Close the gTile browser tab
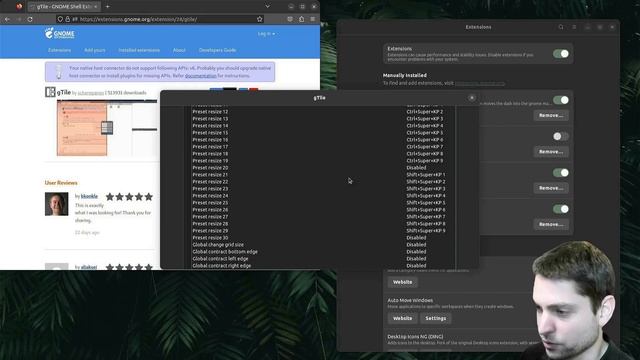This screenshot has height=360, width=640. (96, 7)
